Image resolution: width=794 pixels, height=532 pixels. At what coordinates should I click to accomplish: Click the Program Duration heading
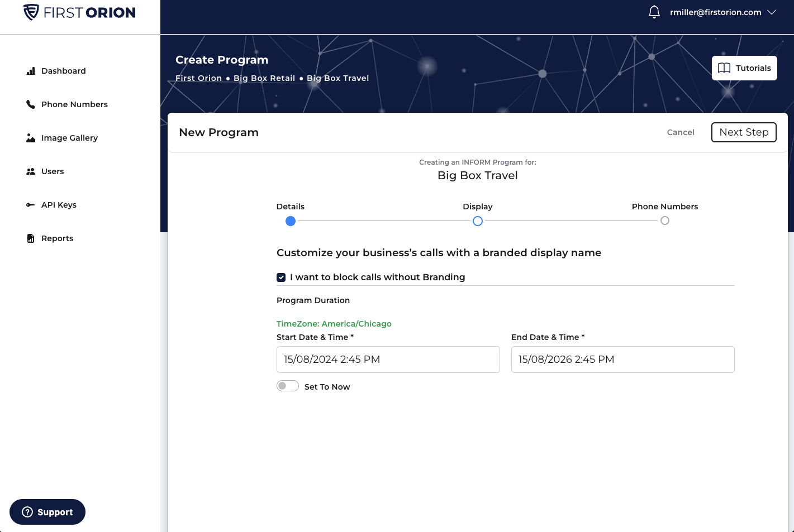pyautogui.click(x=313, y=300)
